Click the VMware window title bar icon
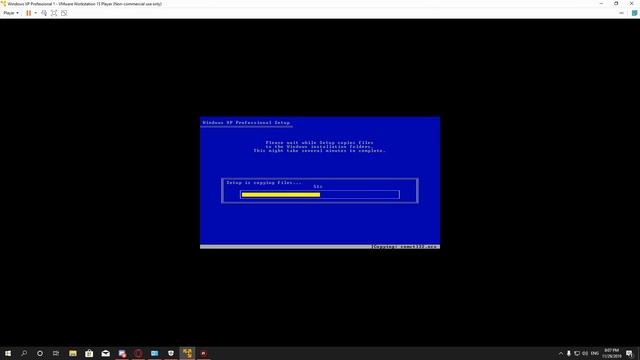The image size is (640, 360). tap(4, 4)
